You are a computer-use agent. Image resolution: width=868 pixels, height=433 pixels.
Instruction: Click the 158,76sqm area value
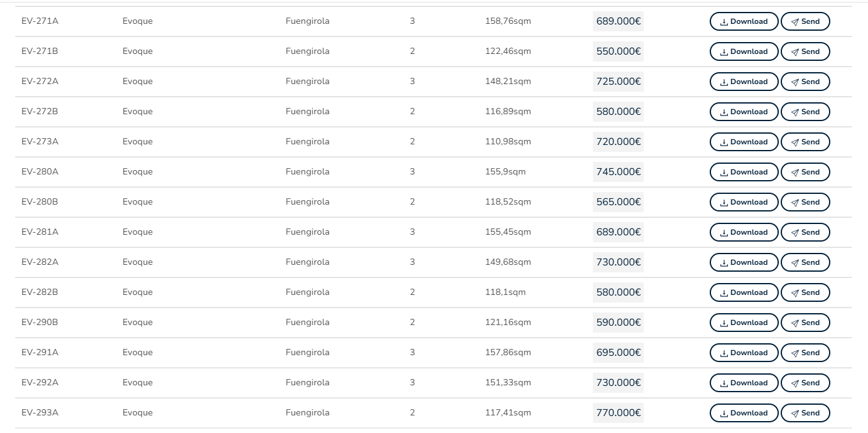pos(507,21)
